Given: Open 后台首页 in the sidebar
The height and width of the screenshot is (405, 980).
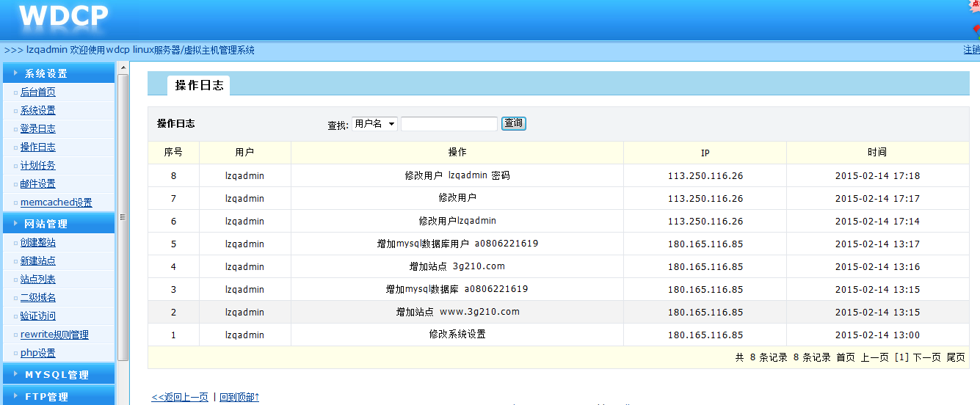Looking at the screenshot, I should click(x=37, y=92).
